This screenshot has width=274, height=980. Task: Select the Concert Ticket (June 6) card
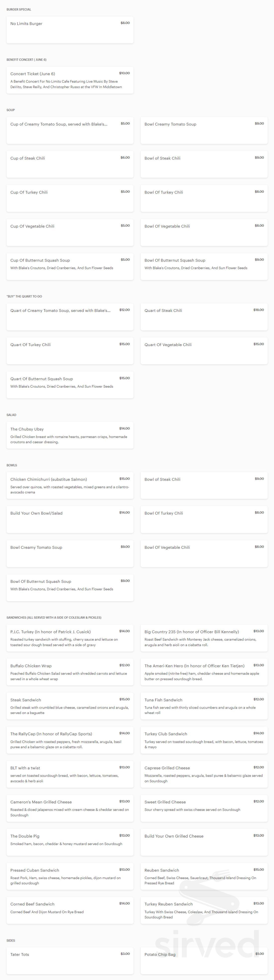[x=70, y=80]
